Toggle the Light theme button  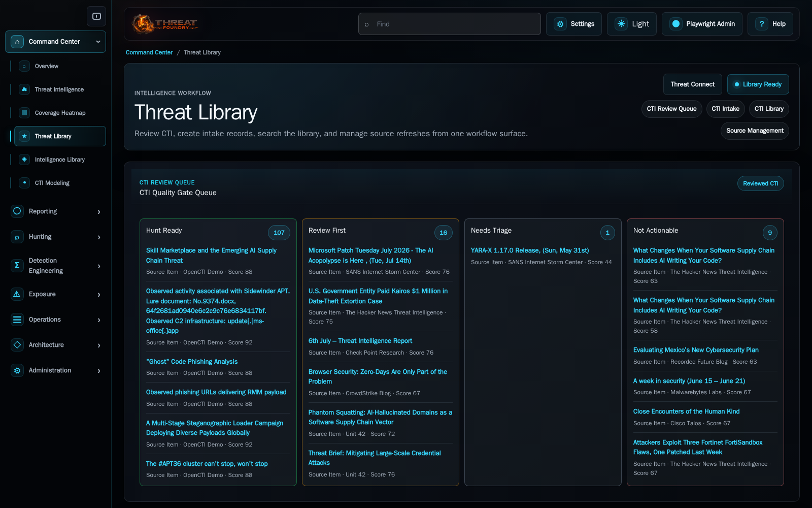[x=632, y=24]
